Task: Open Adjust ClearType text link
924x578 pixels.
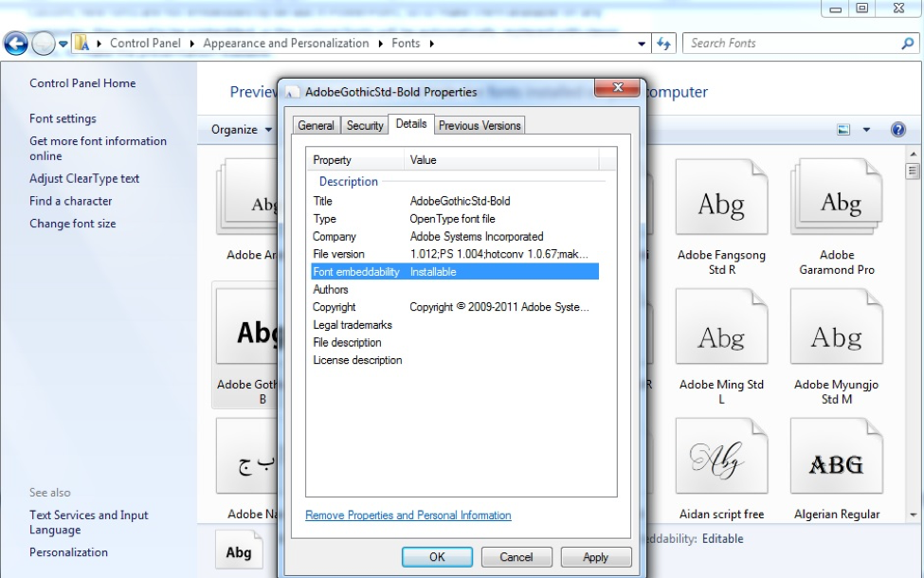Action: (x=84, y=178)
